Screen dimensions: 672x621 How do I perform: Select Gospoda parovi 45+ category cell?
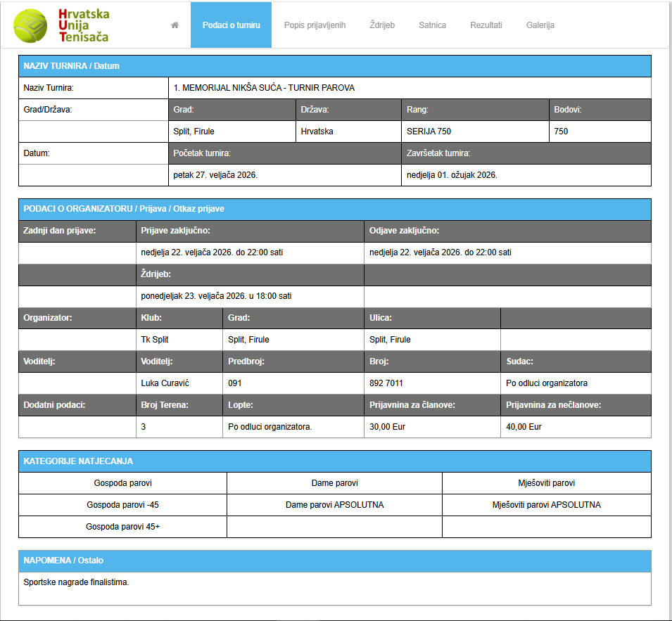122,527
